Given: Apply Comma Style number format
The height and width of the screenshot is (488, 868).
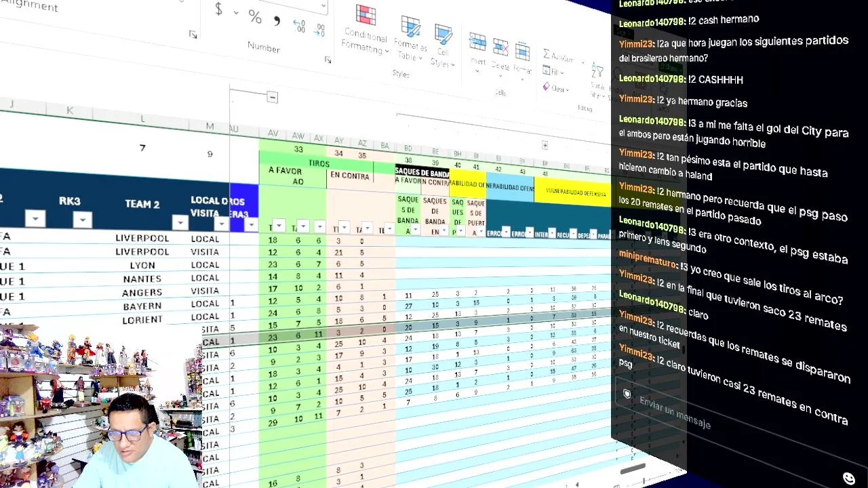Looking at the screenshot, I should (x=277, y=20).
